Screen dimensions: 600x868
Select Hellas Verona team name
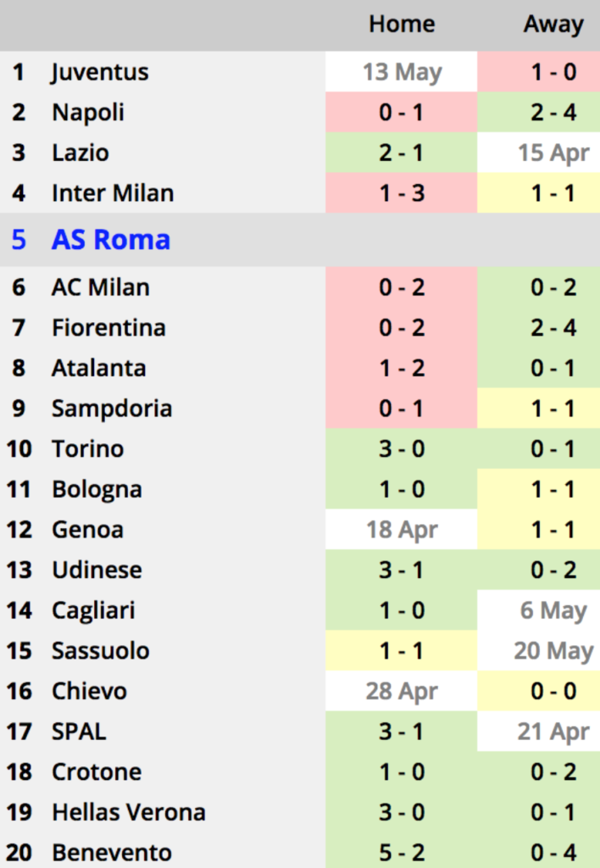pos(129,813)
